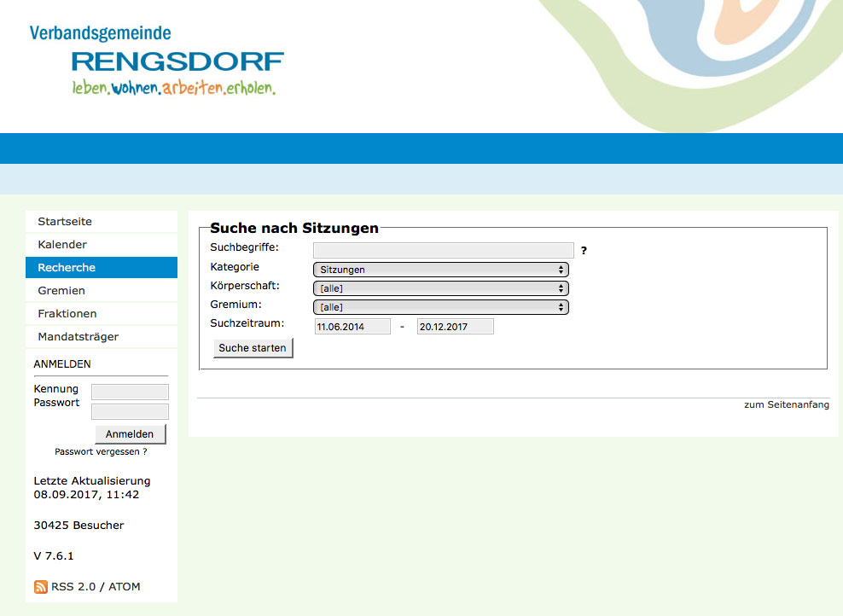Open the Fraktionen menu entry
843x616 pixels.
point(67,314)
